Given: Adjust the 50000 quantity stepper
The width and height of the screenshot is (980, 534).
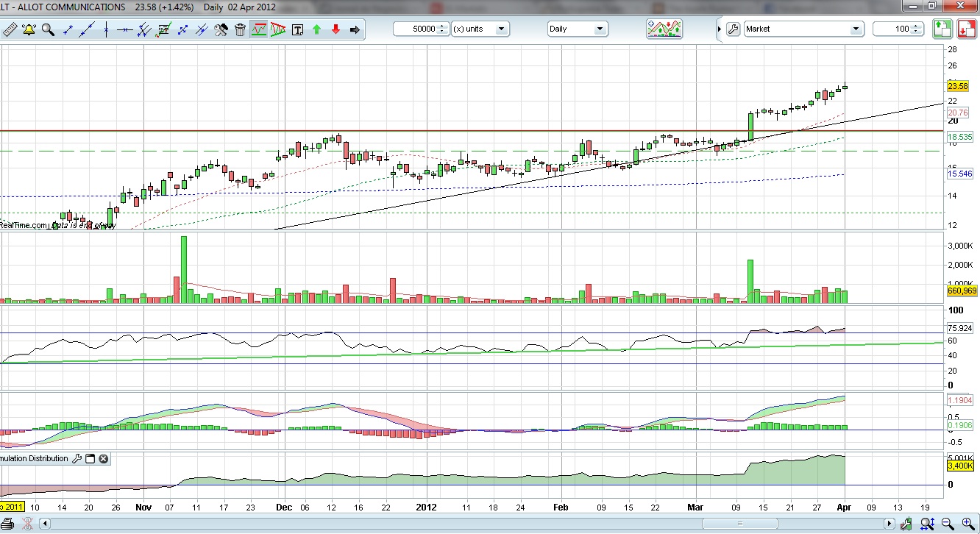Looking at the screenshot, I should 443,29.
